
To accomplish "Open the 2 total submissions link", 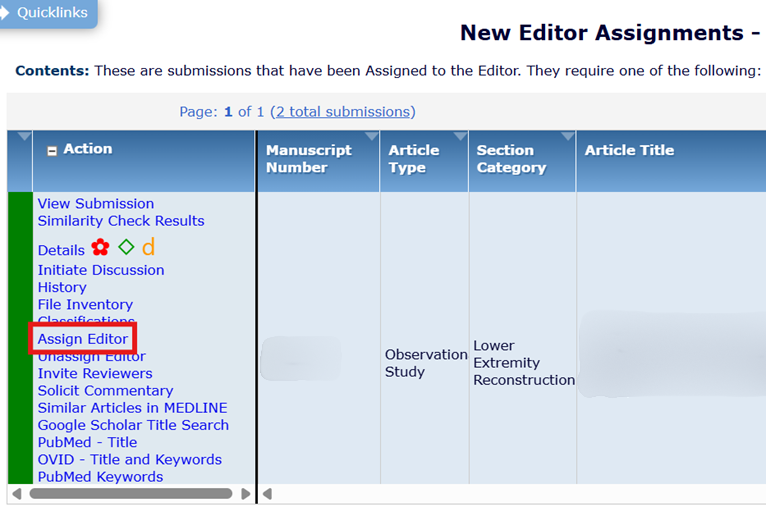I will 343,112.
